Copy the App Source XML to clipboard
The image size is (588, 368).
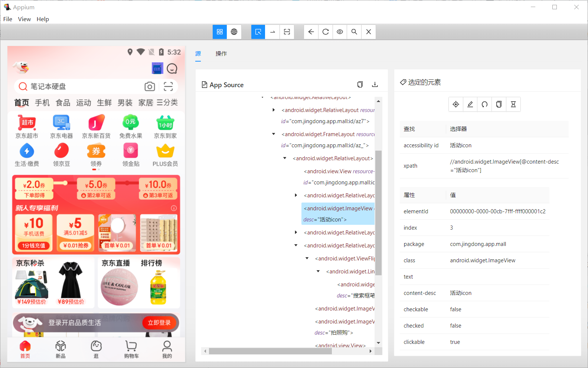360,85
